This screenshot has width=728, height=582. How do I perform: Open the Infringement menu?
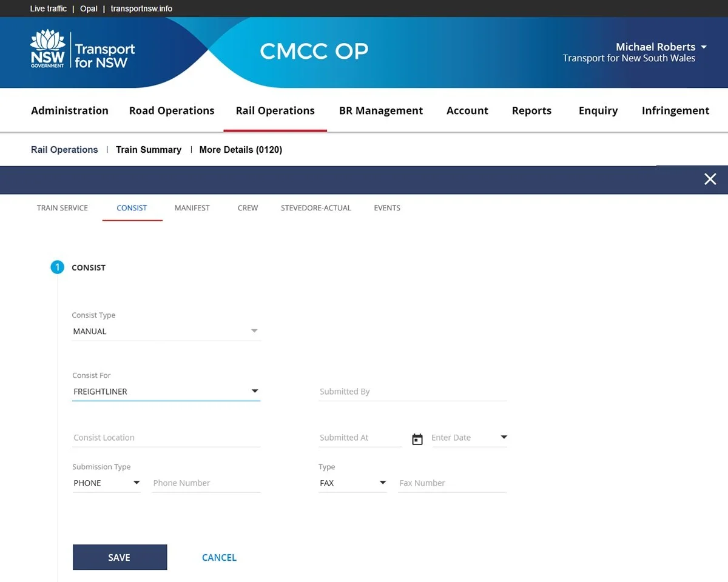pyautogui.click(x=676, y=110)
